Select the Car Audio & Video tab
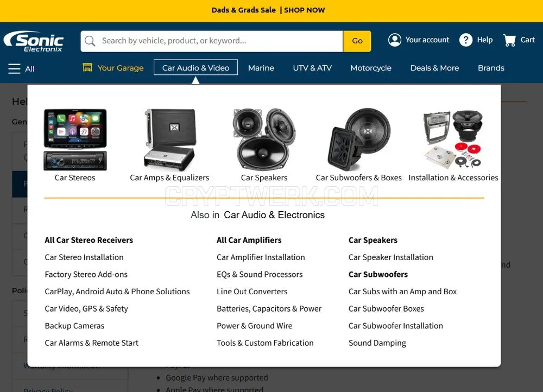This screenshot has width=543, height=392. [195, 67]
